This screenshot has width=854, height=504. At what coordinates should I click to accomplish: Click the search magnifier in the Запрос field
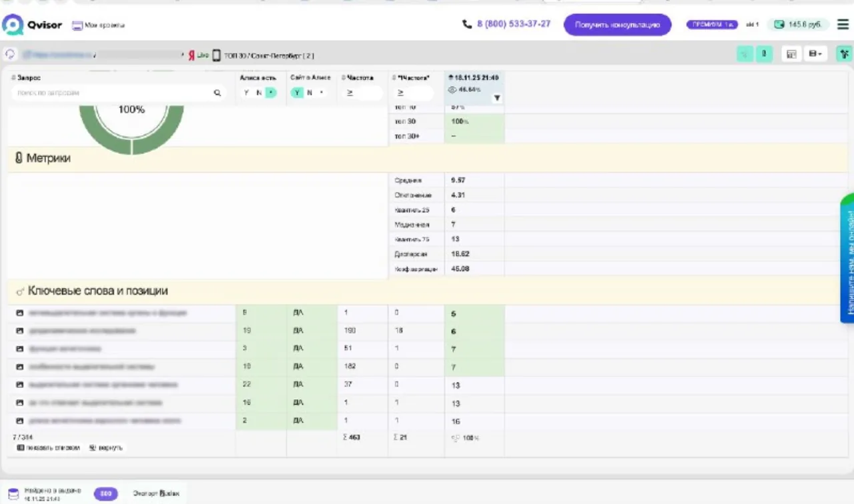click(217, 93)
